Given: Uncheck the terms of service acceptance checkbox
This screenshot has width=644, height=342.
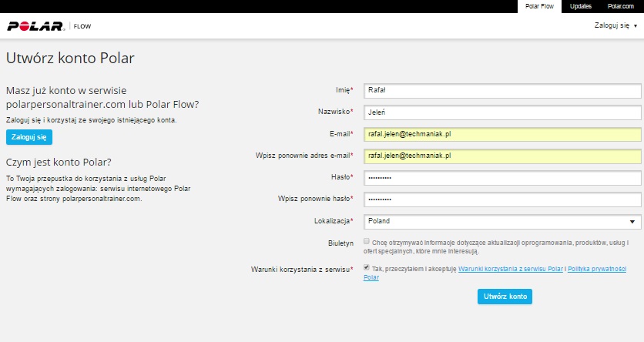Looking at the screenshot, I should 366,268.
